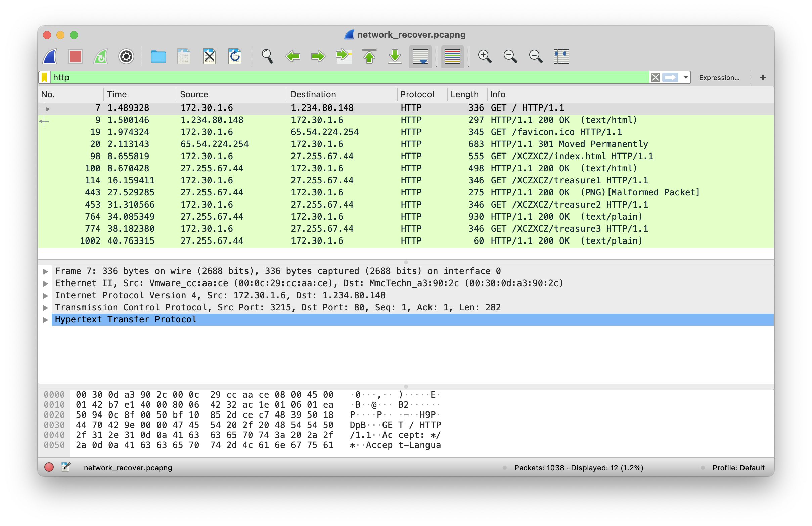This screenshot has height=526, width=812.
Task: Toggle packet colorization rules button
Action: (452, 56)
